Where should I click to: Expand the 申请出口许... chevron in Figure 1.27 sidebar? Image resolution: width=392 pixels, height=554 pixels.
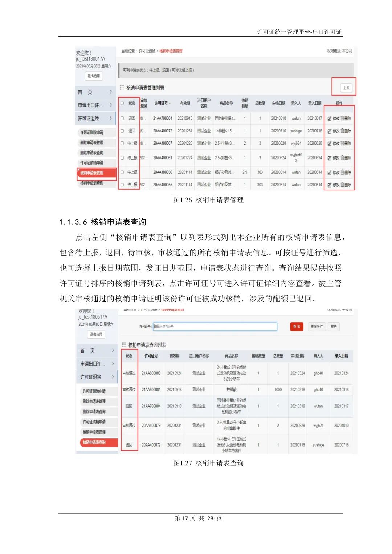(x=113, y=364)
